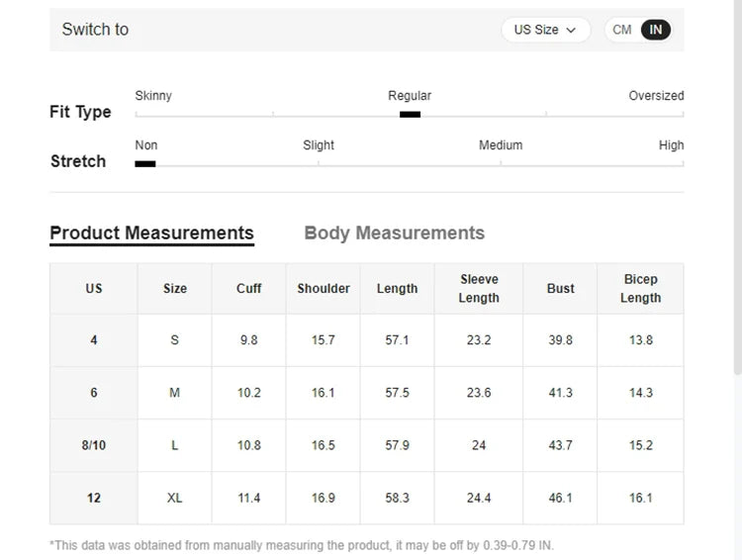Click the page scrollbar on the right
Image resolution: width=742 pixels, height=560 pixels.
point(736,198)
